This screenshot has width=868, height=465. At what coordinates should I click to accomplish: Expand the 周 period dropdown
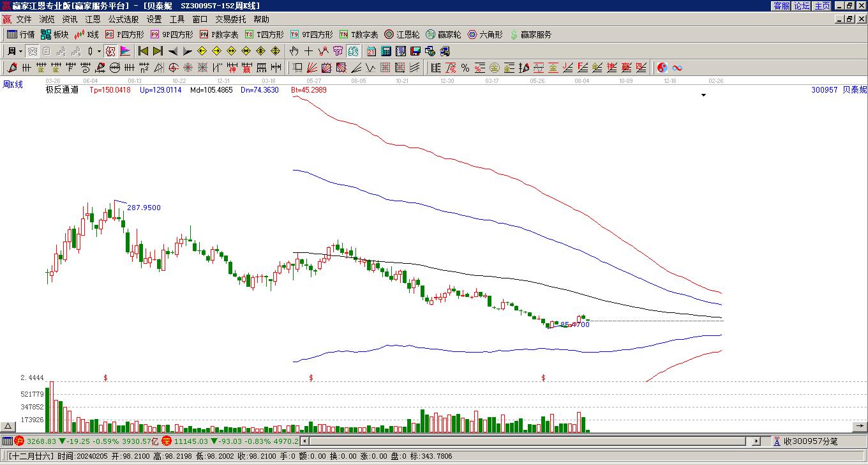tap(20, 51)
